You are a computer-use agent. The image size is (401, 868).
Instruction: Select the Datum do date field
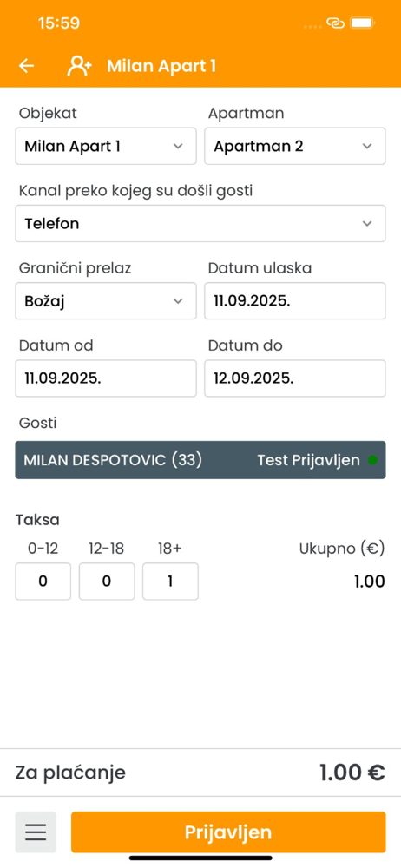coord(294,378)
